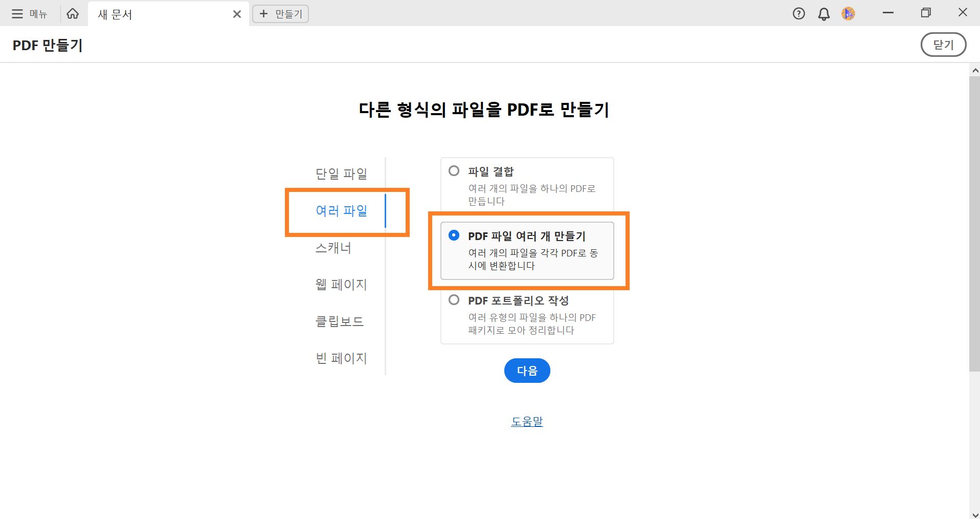Go to the Home screen icon
The width and height of the screenshot is (980, 519).
pyautogui.click(x=72, y=13)
